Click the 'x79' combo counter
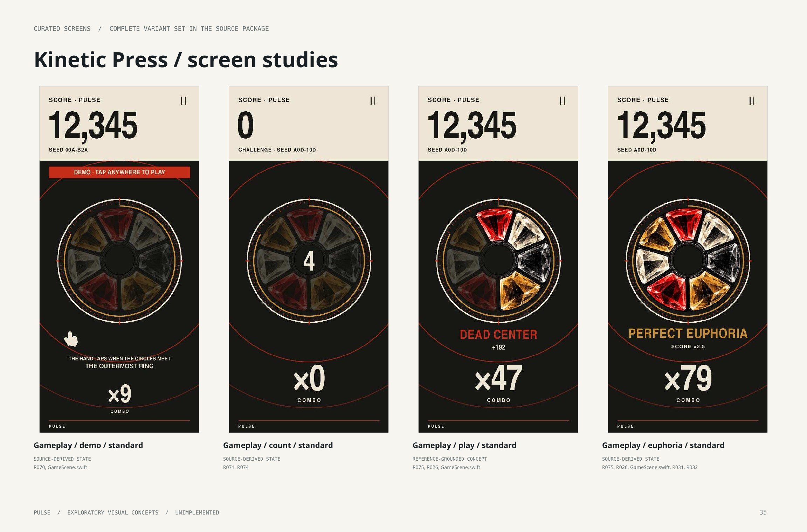807x532 pixels. [688, 378]
